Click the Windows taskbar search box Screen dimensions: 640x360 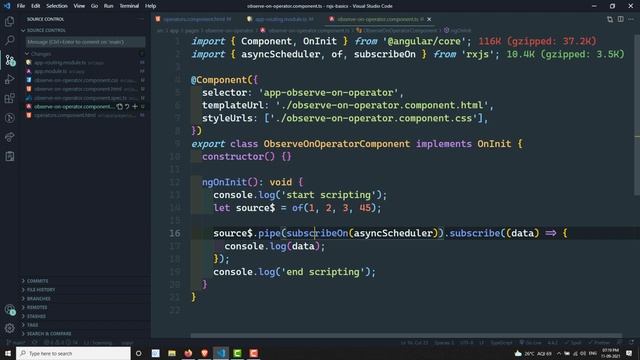tap(73, 353)
